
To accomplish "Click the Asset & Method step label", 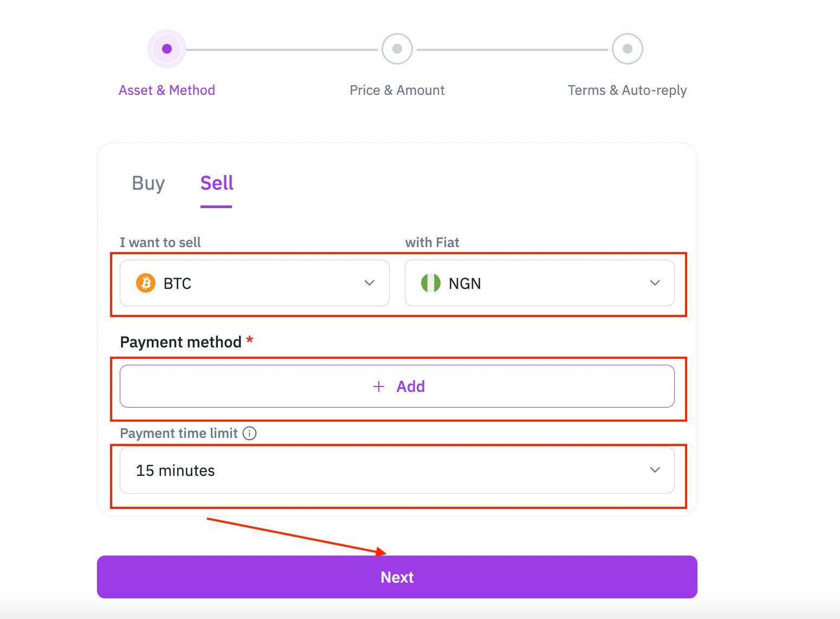I will 167,90.
